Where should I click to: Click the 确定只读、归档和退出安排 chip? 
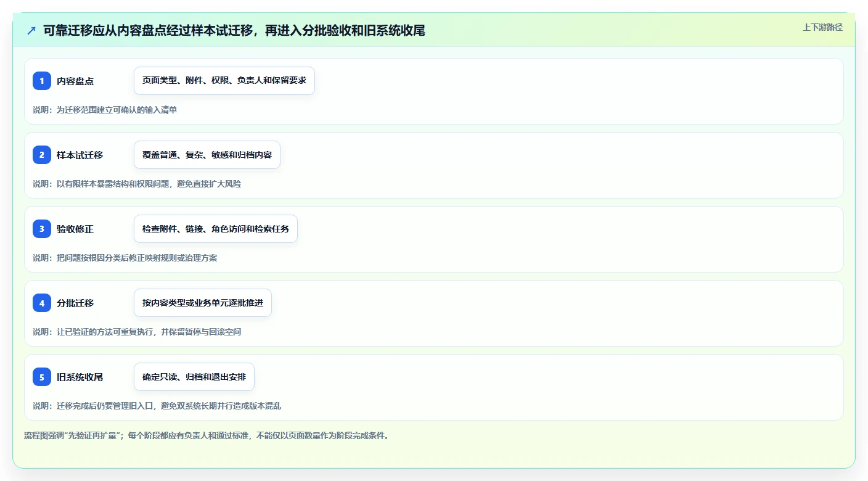point(194,377)
